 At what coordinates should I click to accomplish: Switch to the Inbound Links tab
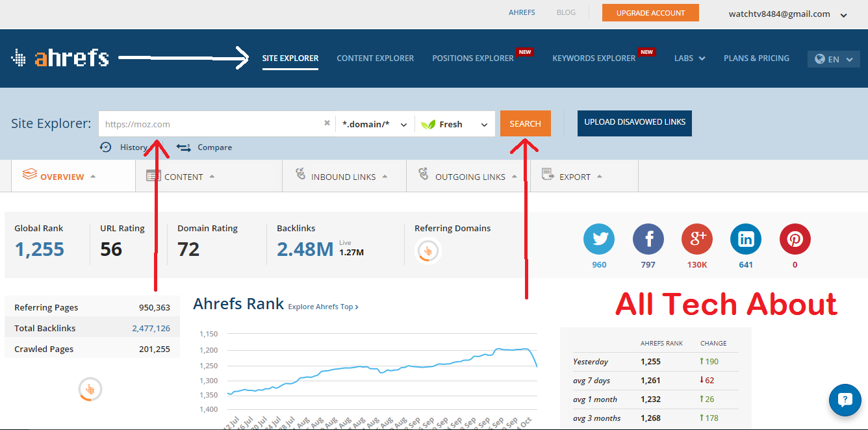[x=344, y=176]
